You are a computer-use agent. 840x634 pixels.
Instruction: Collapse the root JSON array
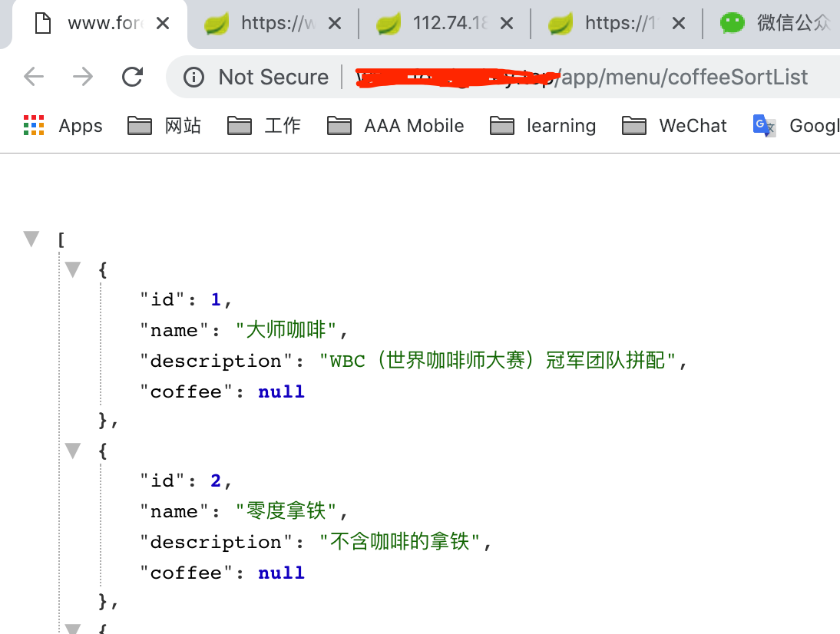(31, 239)
